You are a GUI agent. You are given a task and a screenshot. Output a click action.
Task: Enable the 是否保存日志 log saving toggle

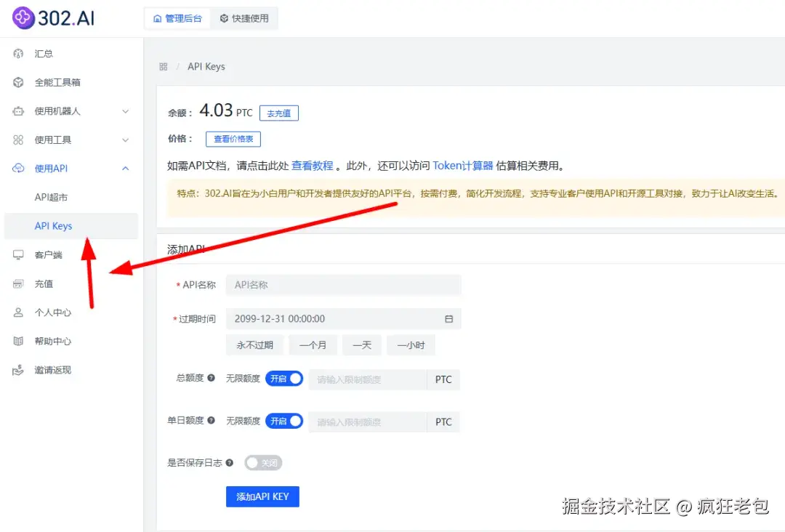[263, 462]
